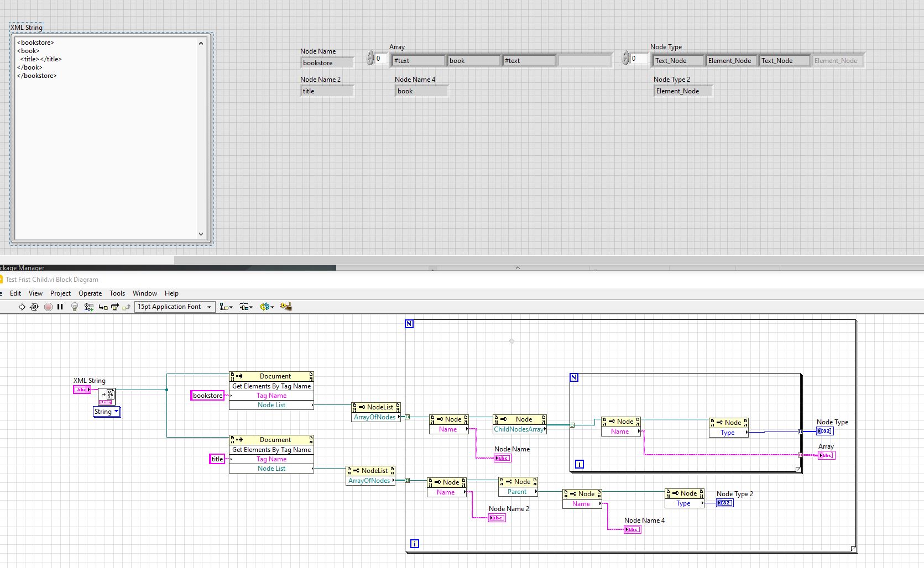924x568 pixels.
Task: Open the 15pt Application Font dropdown
Action: 175,307
